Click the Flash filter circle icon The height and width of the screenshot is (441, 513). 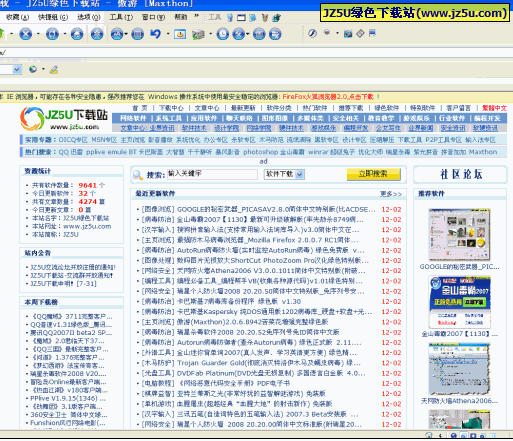pos(312,33)
